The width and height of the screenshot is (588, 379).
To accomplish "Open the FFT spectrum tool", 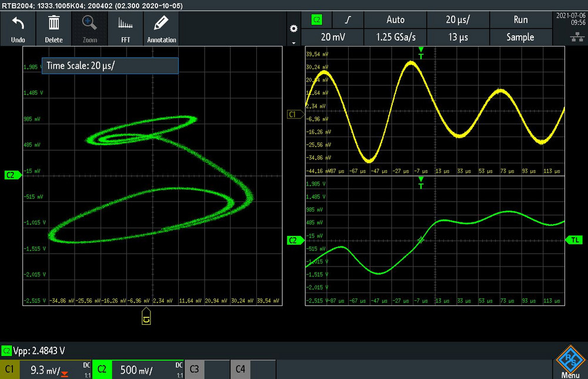I will point(125,24).
